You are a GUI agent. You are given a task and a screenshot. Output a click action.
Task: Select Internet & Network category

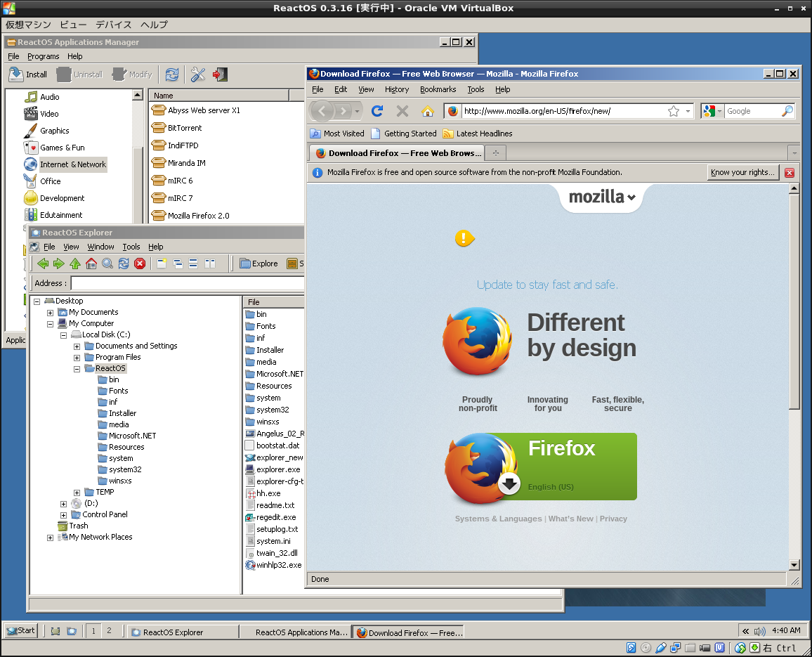[x=65, y=164]
